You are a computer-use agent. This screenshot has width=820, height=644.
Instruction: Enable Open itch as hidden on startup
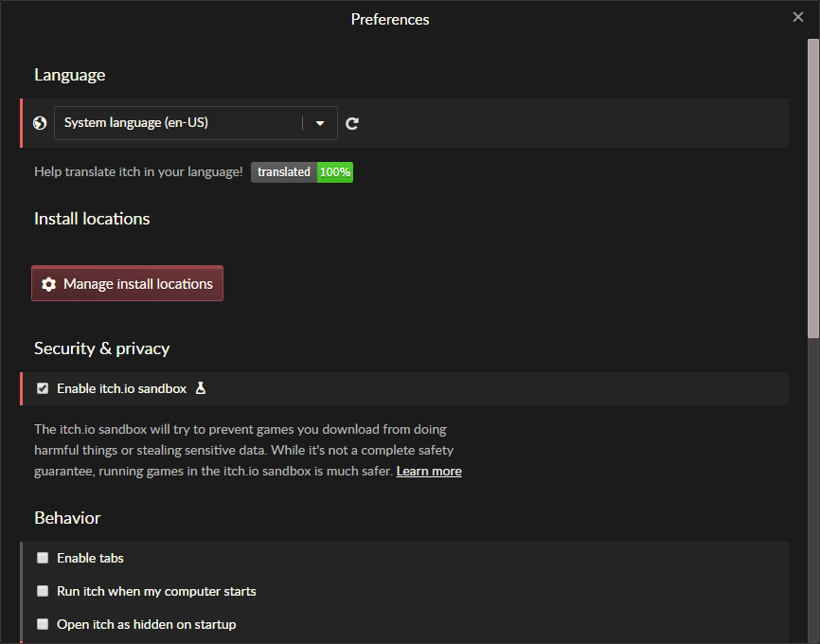(43, 623)
